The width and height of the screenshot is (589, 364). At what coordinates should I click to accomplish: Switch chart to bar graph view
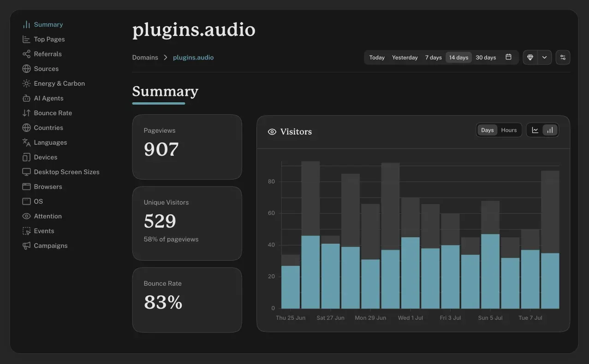550,130
